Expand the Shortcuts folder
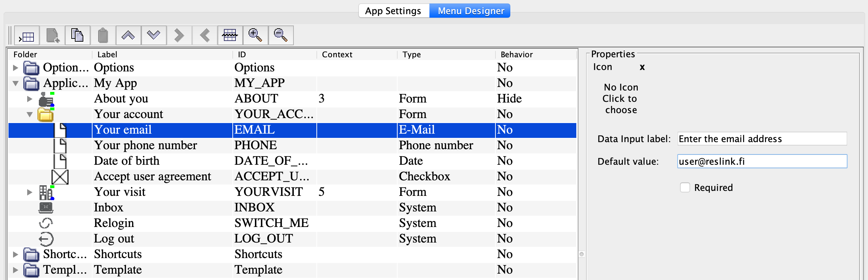The height and width of the screenshot is (280, 868). (x=15, y=254)
